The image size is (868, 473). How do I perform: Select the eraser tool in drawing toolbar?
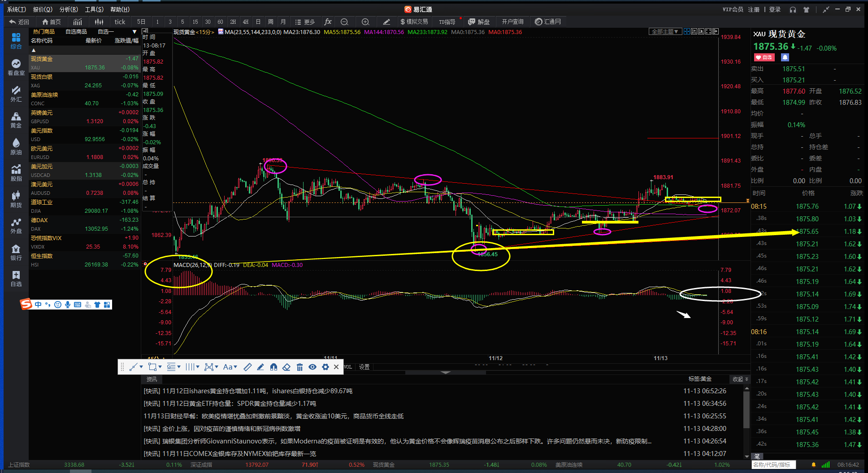tap(286, 367)
